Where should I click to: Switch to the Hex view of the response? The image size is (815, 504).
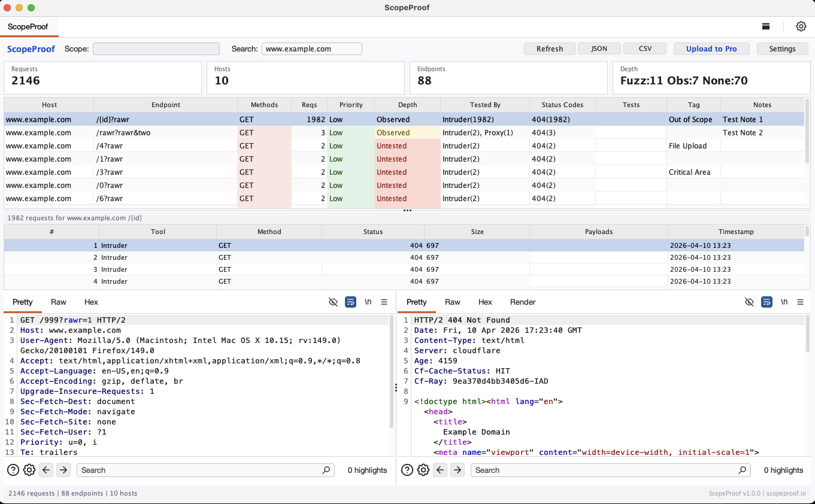click(x=485, y=302)
